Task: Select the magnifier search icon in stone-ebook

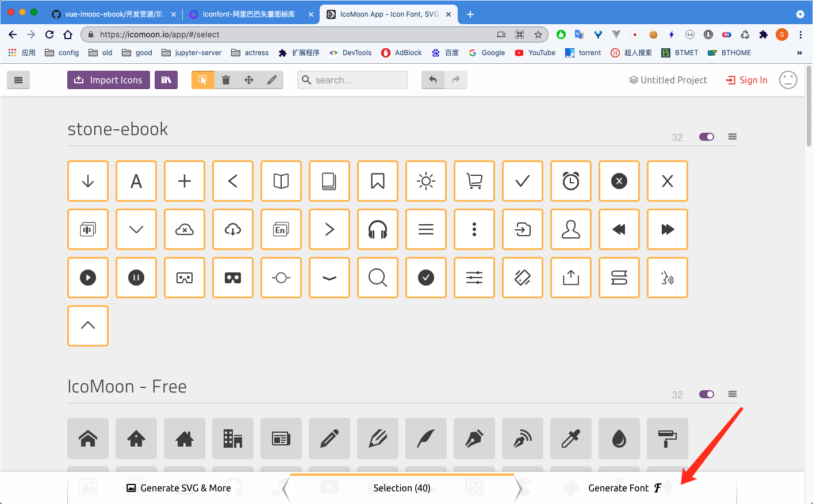Action: [378, 278]
